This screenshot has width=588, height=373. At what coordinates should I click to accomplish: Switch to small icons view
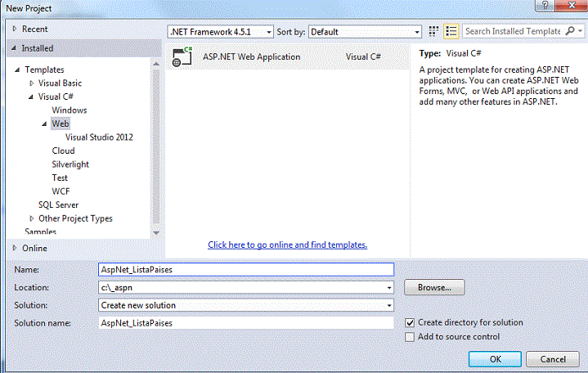pyautogui.click(x=433, y=32)
